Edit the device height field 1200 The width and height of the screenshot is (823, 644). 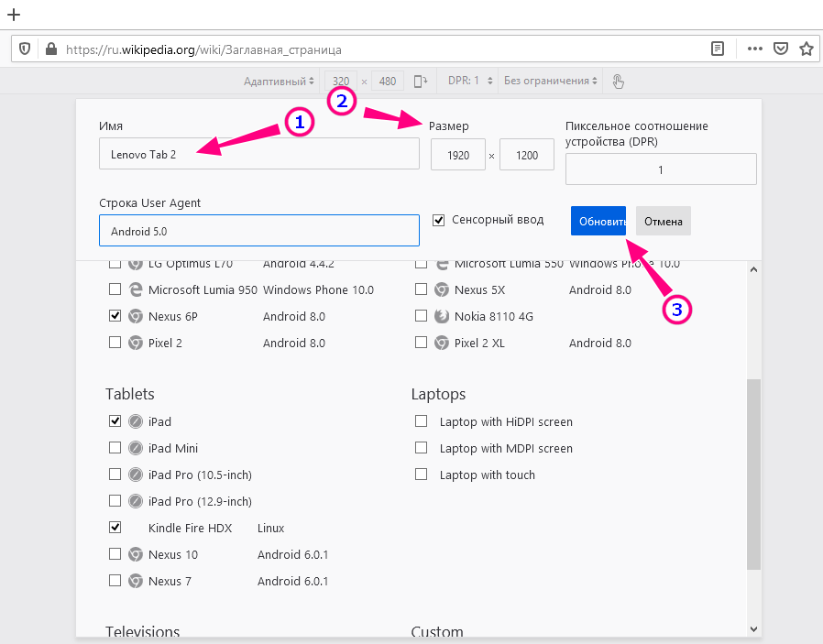click(x=527, y=155)
